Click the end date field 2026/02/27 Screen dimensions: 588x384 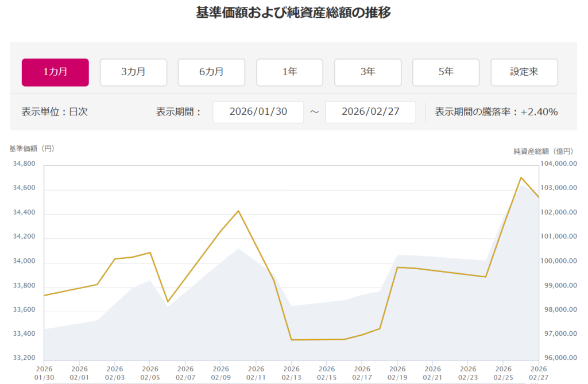370,112
